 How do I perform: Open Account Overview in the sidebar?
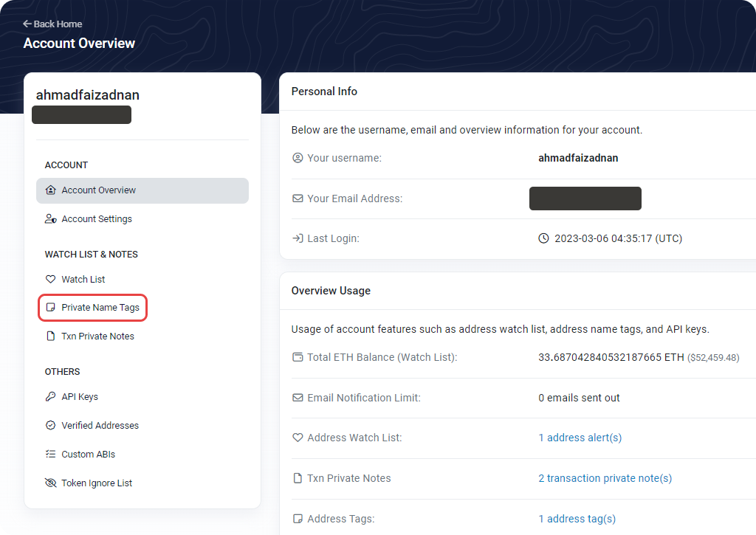tap(98, 190)
